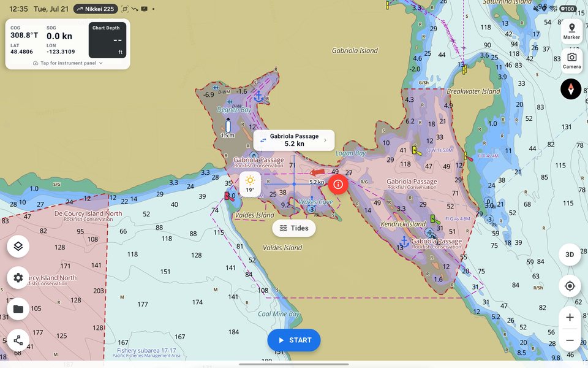Open the folder button for saved data
588x368 pixels.
(x=18, y=309)
